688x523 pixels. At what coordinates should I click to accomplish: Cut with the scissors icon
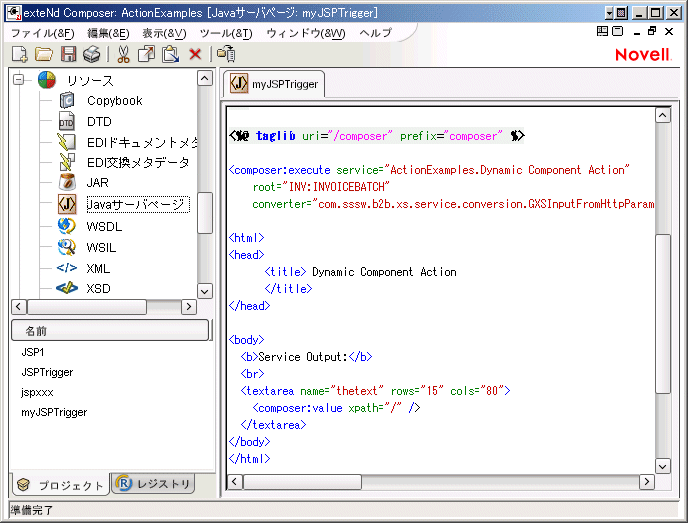[123, 54]
